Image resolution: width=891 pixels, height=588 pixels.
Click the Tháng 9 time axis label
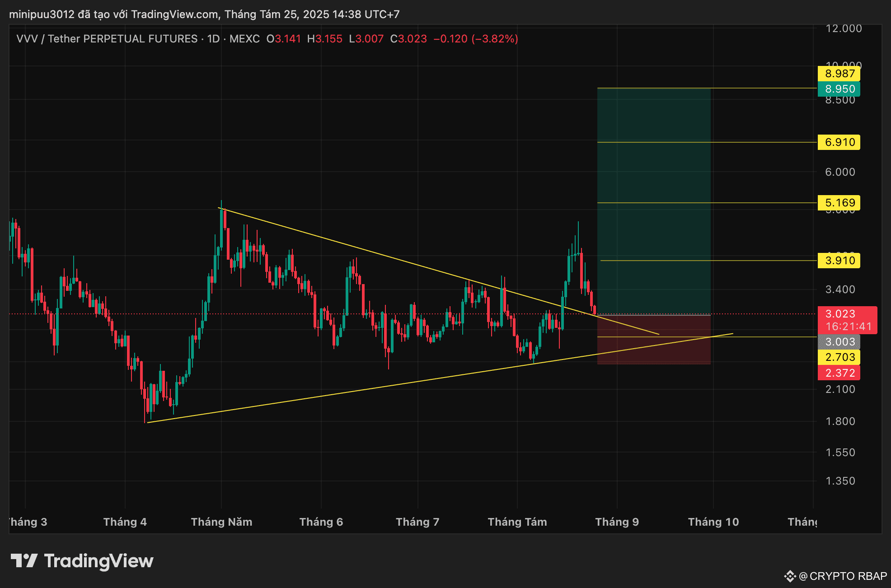617,522
